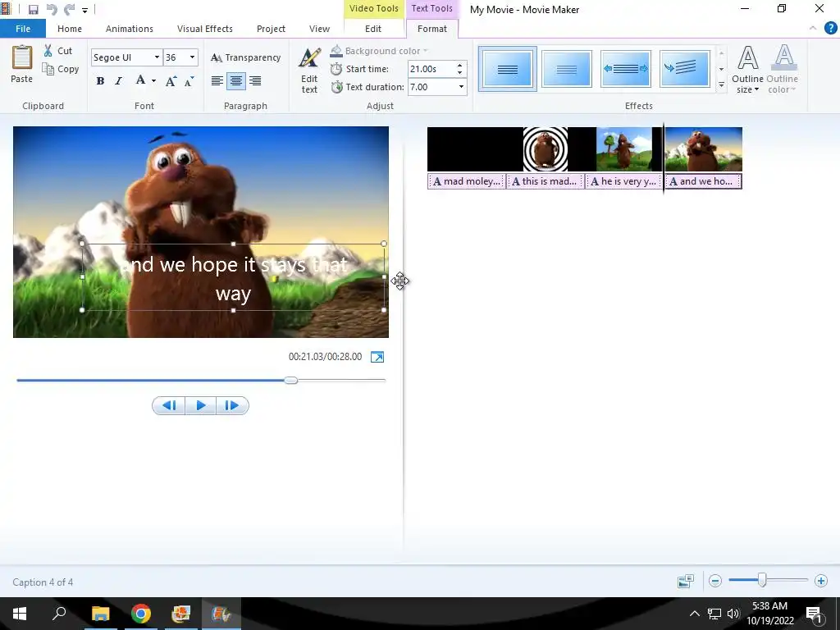
Task: Click the Grow font icon
Action: pyautogui.click(x=171, y=81)
